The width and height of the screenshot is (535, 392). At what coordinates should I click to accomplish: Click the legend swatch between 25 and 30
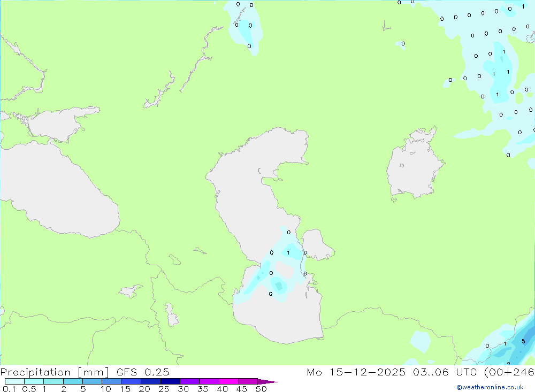coord(170,381)
